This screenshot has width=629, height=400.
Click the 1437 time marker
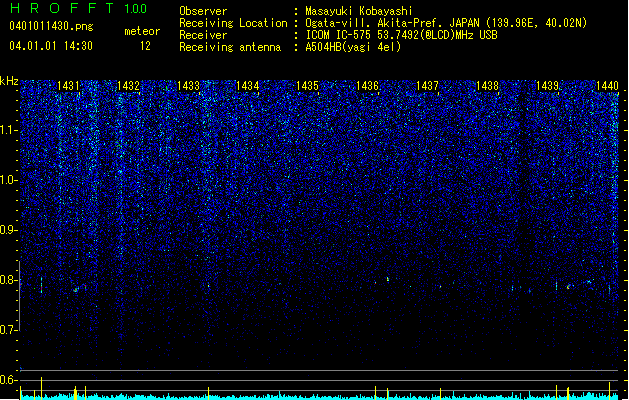click(427, 86)
